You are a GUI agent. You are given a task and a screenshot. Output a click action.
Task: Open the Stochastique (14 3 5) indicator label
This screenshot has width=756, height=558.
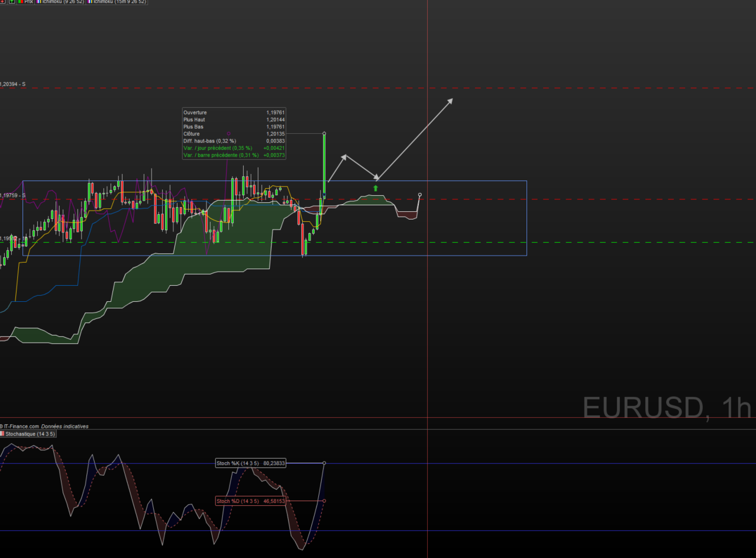click(x=29, y=434)
